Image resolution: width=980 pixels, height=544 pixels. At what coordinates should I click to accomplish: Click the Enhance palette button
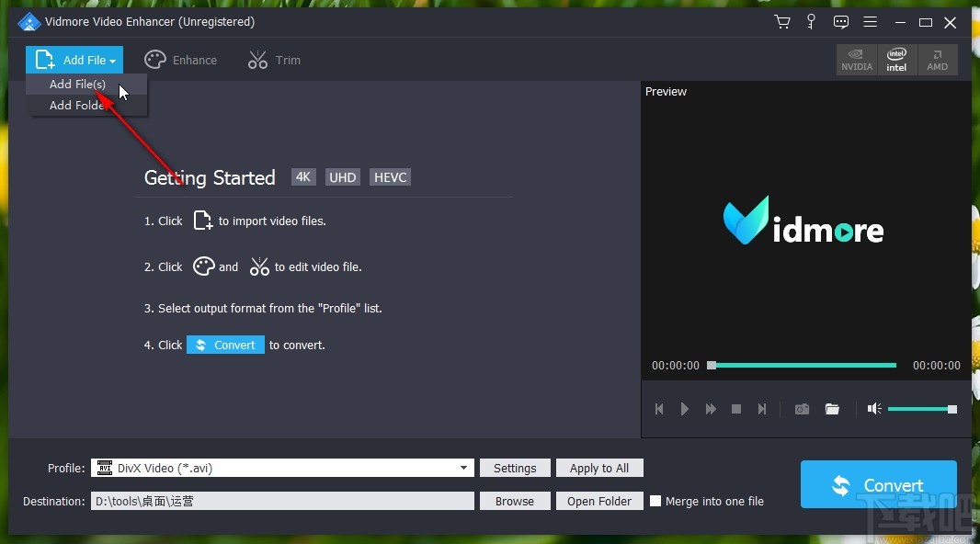pos(180,60)
